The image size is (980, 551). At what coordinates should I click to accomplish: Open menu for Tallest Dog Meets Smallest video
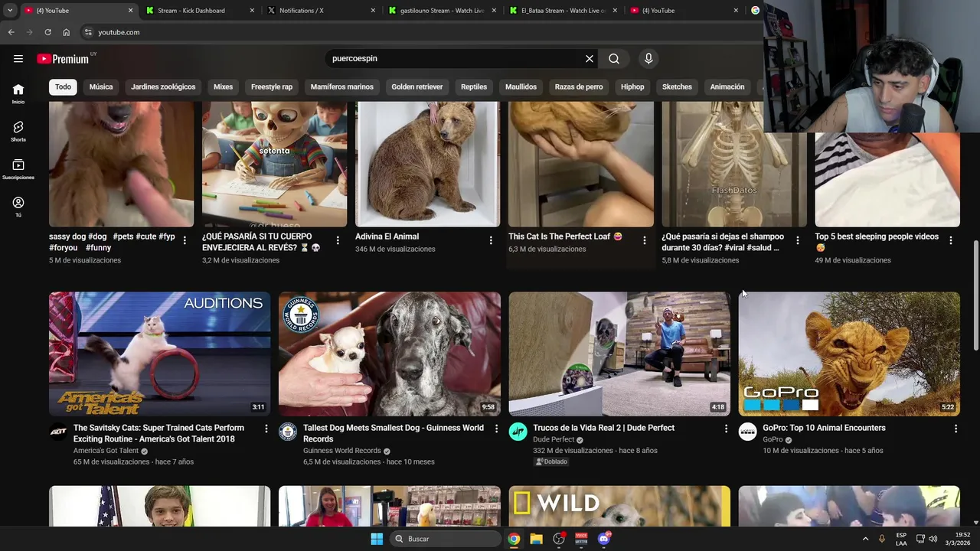pyautogui.click(x=496, y=429)
